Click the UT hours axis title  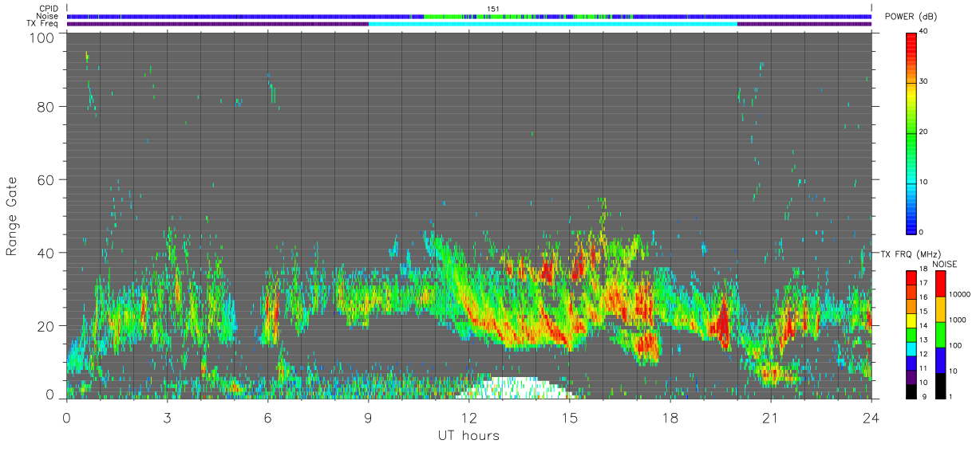click(468, 435)
